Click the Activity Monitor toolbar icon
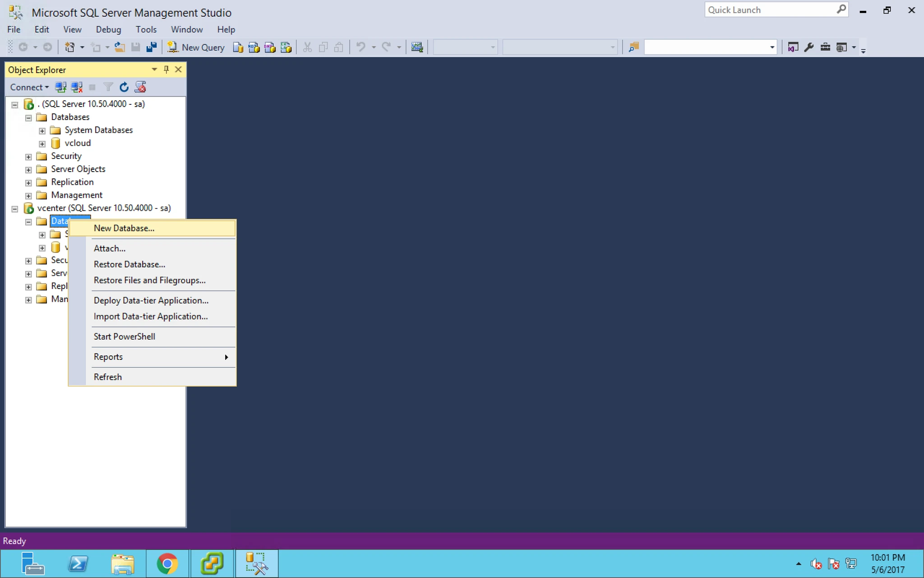 click(417, 47)
